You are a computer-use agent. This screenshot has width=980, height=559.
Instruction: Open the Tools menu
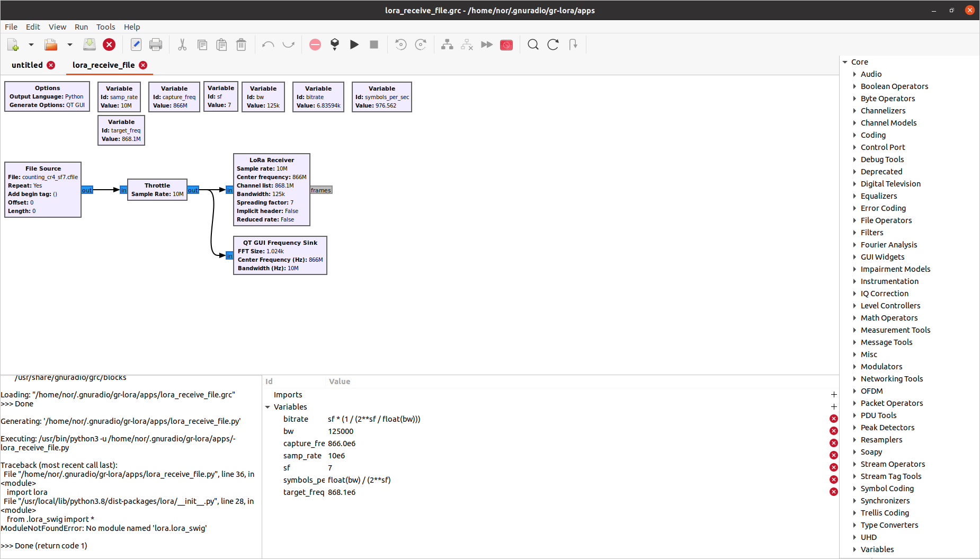105,27
